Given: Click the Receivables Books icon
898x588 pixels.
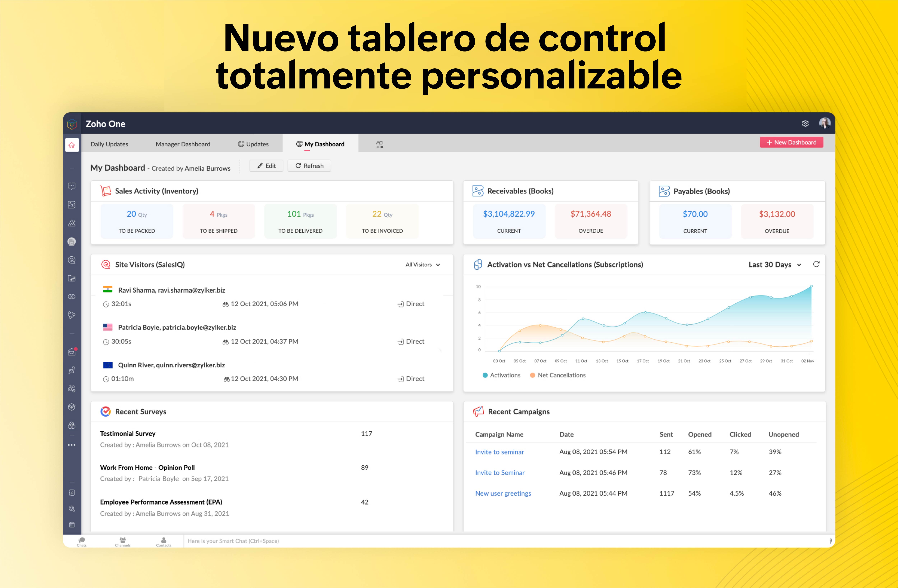Looking at the screenshot, I should [475, 191].
